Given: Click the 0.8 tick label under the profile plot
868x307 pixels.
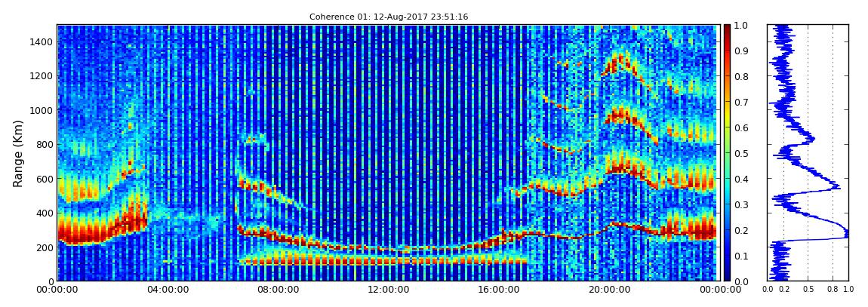Looking at the screenshot, I should coord(833,290).
